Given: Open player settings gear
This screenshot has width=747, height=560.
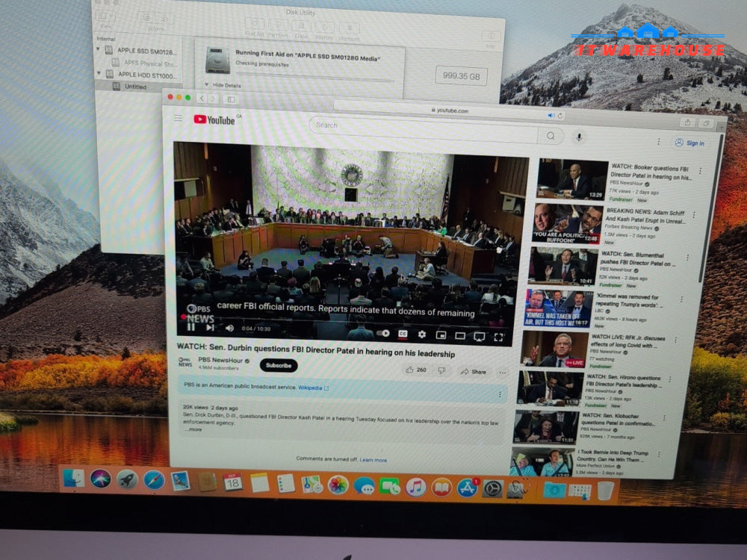Looking at the screenshot, I should [x=421, y=335].
